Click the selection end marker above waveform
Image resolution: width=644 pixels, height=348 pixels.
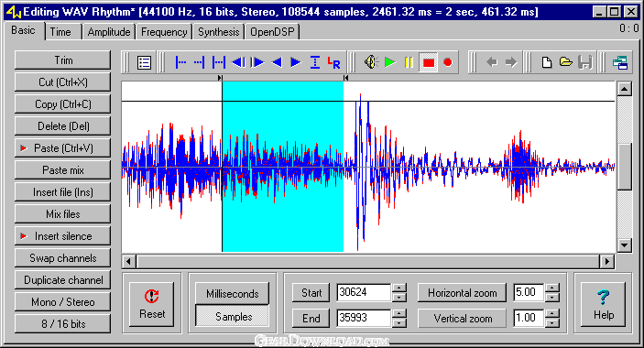coord(346,78)
